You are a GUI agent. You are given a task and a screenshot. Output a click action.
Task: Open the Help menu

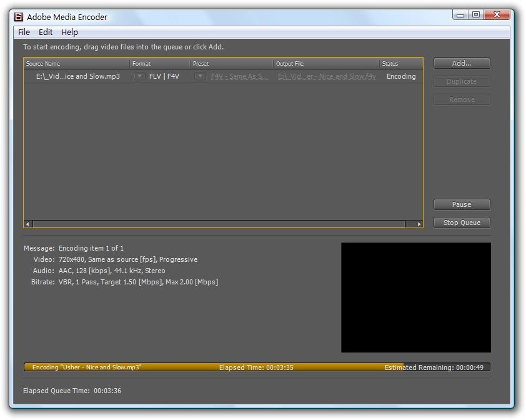69,32
